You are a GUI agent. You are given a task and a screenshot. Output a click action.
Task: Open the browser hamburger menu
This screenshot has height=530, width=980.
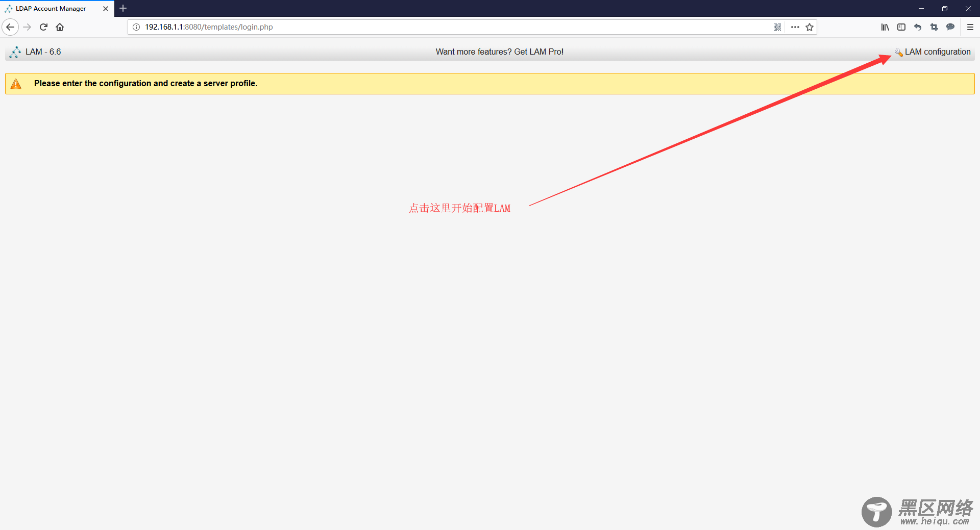coord(970,27)
